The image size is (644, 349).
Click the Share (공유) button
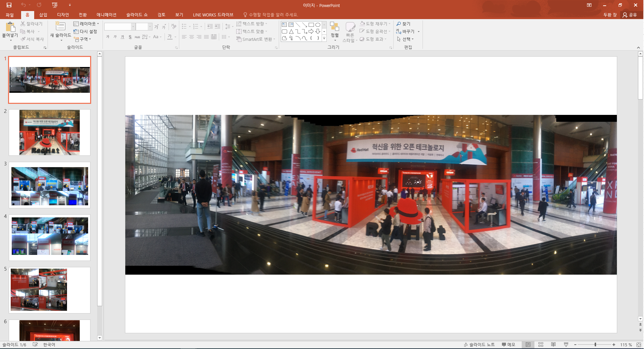tap(630, 15)
